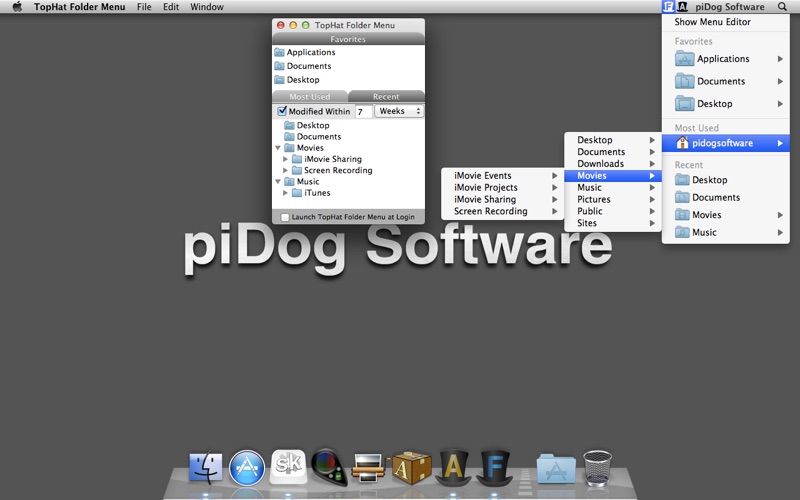Click the iTunes folder icon in the tree
Screen dimensions: 800x500
point(297,193)
